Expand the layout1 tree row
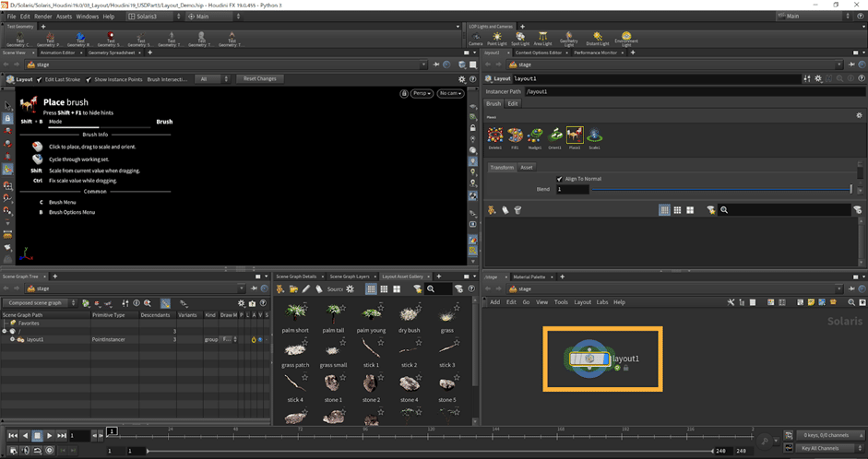 [12, 339]
